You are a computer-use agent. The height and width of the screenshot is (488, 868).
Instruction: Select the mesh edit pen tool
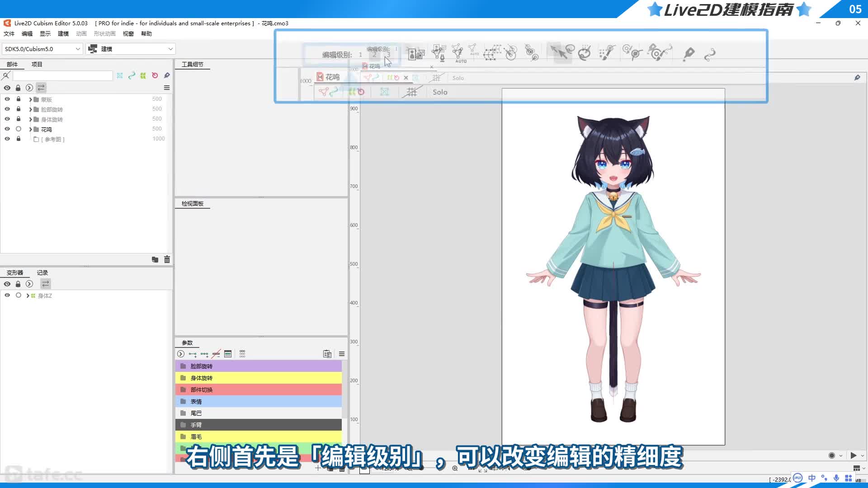tap(439, 53)
